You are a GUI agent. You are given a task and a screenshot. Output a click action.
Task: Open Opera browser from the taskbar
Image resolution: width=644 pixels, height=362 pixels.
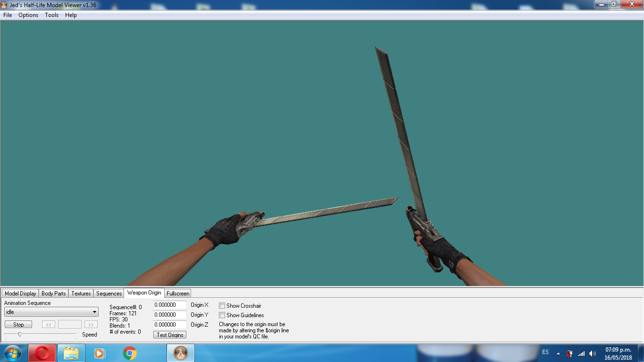click(x=42, y=353)
